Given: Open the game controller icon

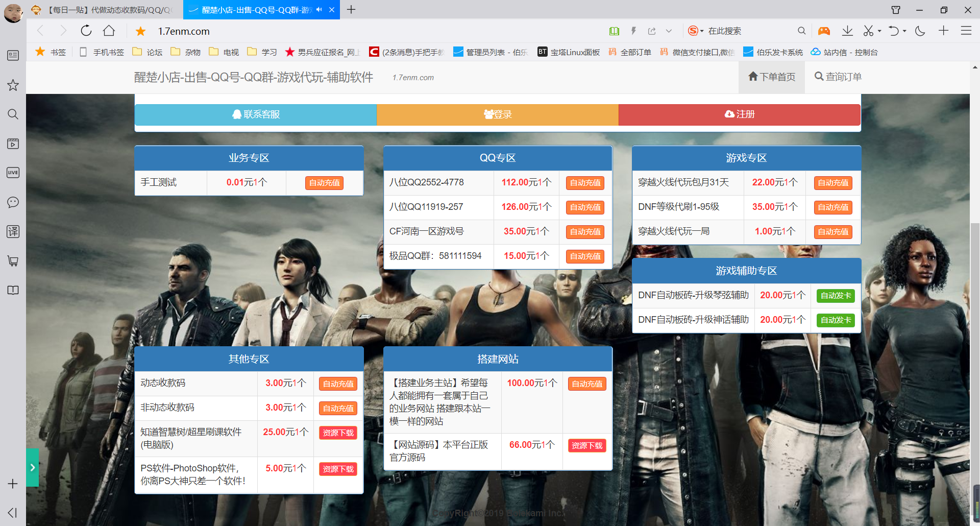Looking at the screenshot, I should click(x=824, y=31).
